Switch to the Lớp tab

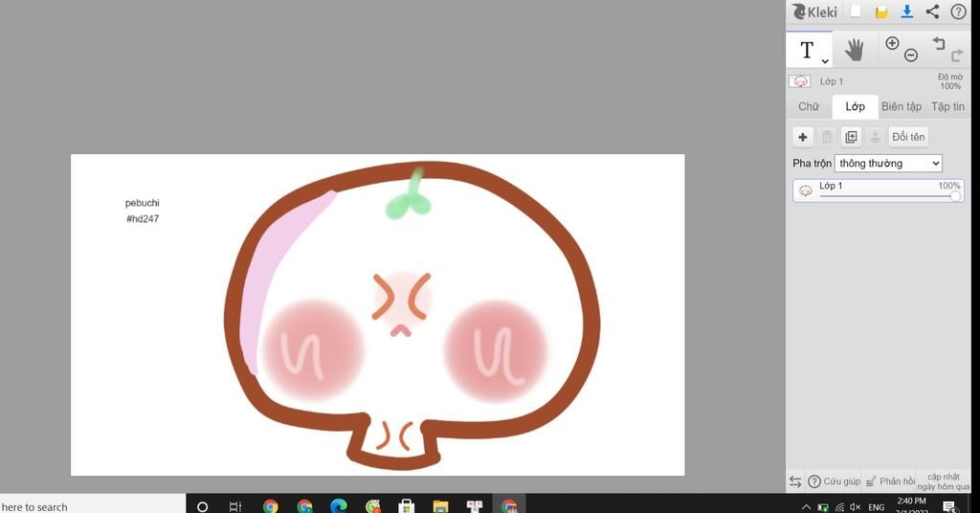[x=855, y=107]
